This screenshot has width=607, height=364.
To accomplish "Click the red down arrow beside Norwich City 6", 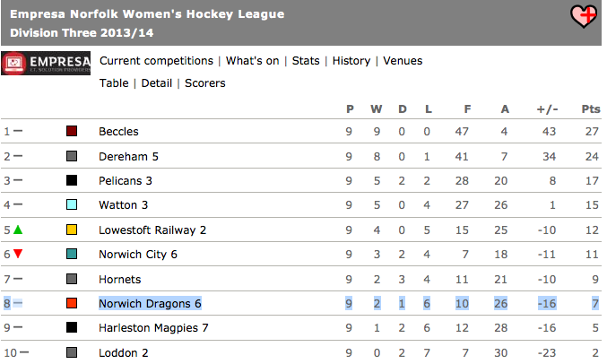I will tap(18, 254).
